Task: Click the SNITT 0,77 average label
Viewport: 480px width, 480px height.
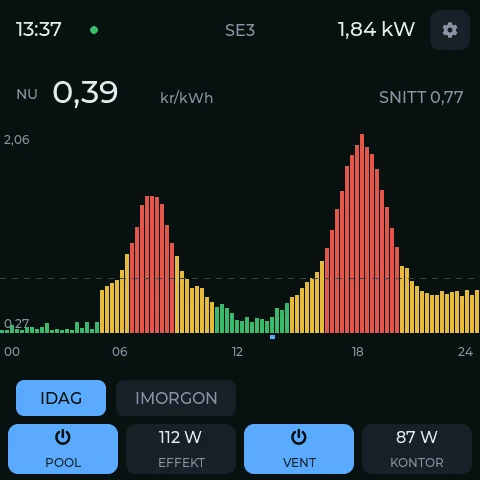Action: 421,97
